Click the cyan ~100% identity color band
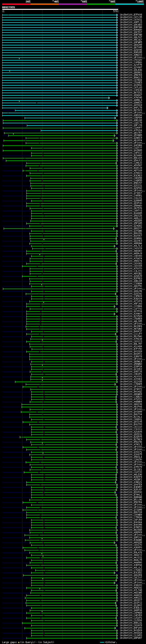Screen dimensions: 146x644 pos(130,4)
